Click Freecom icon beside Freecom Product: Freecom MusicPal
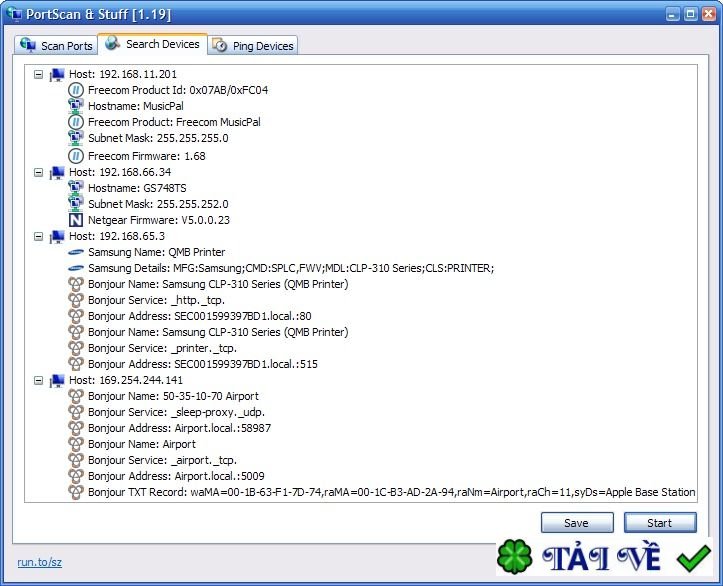Viewport: 723px width, 586px height. coord(76,122)
